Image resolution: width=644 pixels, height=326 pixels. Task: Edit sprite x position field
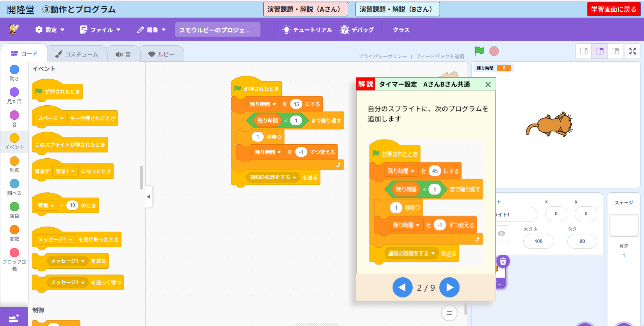pos(556,214)
